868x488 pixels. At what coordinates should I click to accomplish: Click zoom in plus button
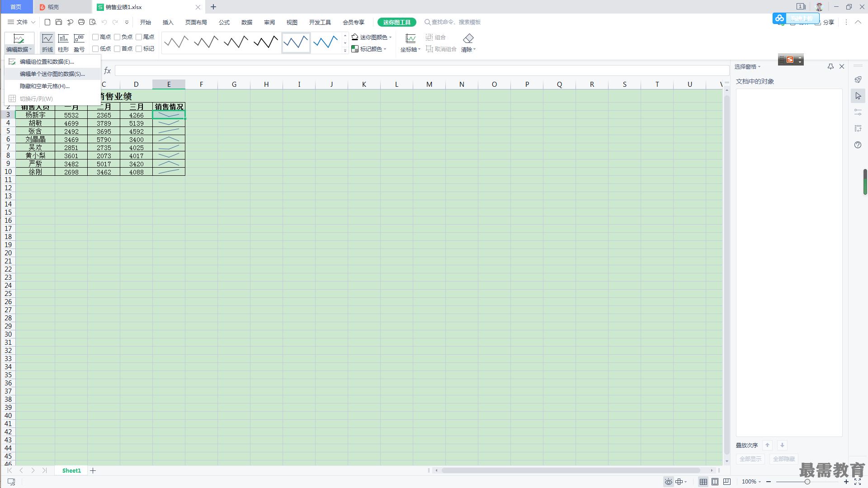[x=846, y=482]
